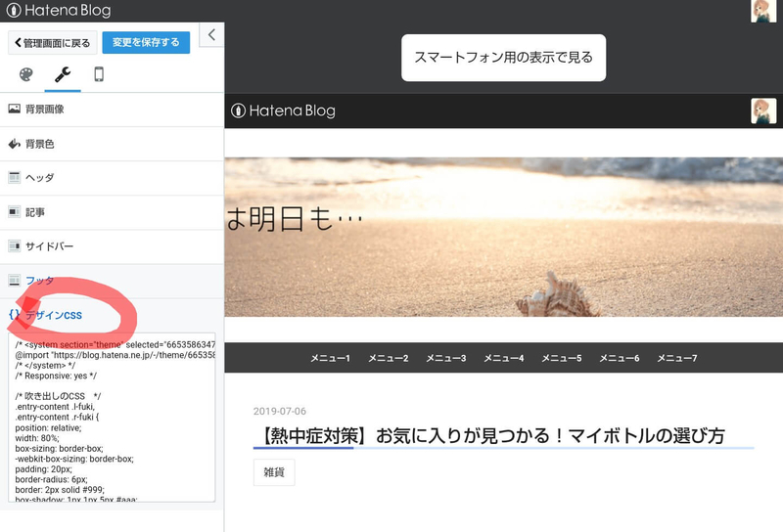Expand the サイドバー section
Image resolution: width=783 pixels, height=532 pixels.
click(x=112, y=246)
